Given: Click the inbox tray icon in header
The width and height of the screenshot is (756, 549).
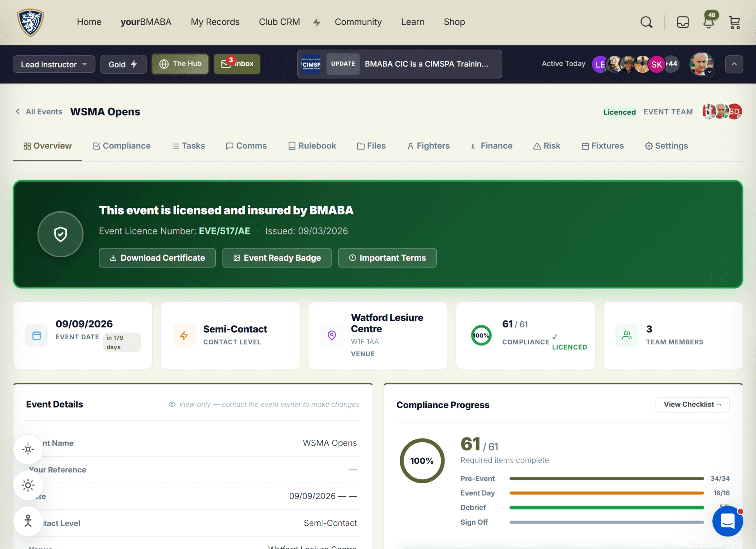Looking at the screenshot, I should [683, 22].
